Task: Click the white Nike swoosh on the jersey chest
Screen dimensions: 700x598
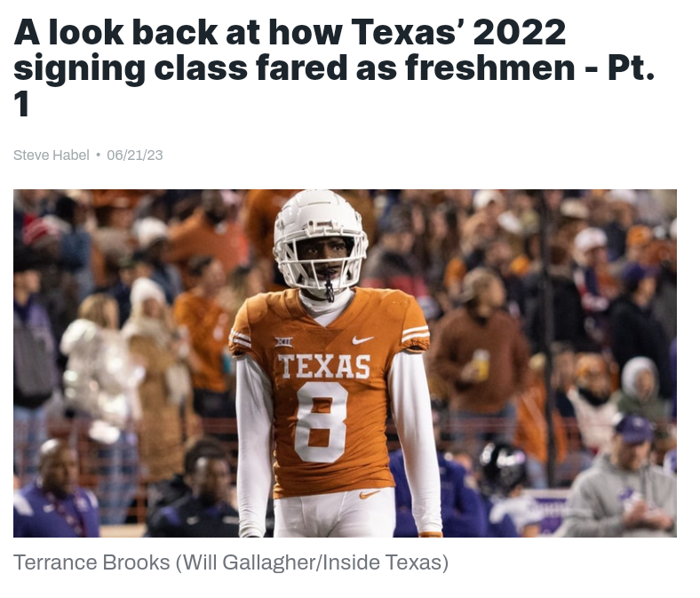Action: (362, 340)
